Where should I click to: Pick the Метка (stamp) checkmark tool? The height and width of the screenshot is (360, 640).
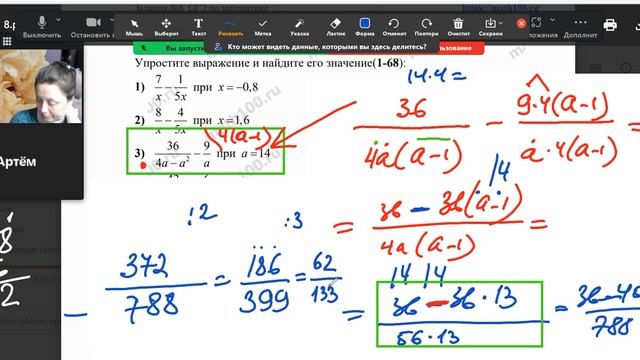coord(262,27)
